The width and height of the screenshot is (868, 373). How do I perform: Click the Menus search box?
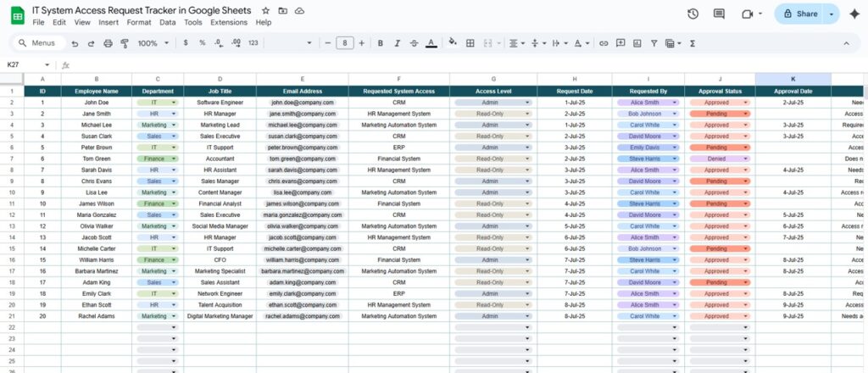[x=38, y=43]
